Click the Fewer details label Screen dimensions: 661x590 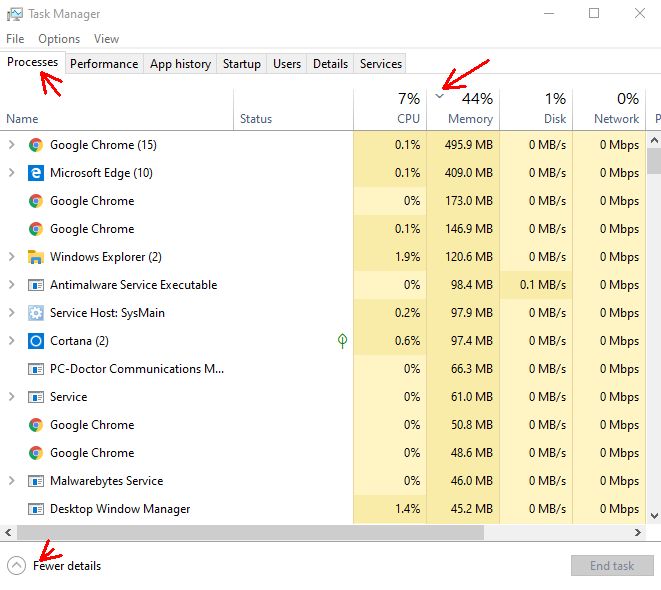point(67,566)
